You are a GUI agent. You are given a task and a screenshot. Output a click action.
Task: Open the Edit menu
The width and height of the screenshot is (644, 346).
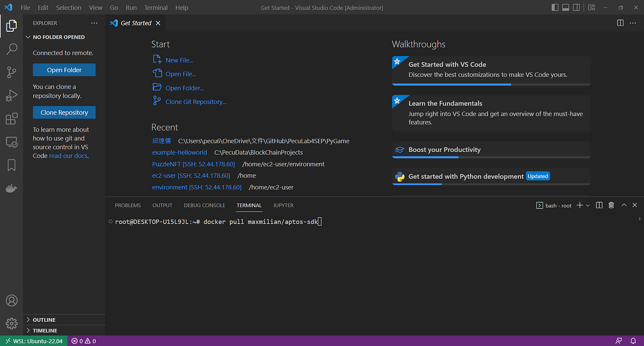(43, 8)
